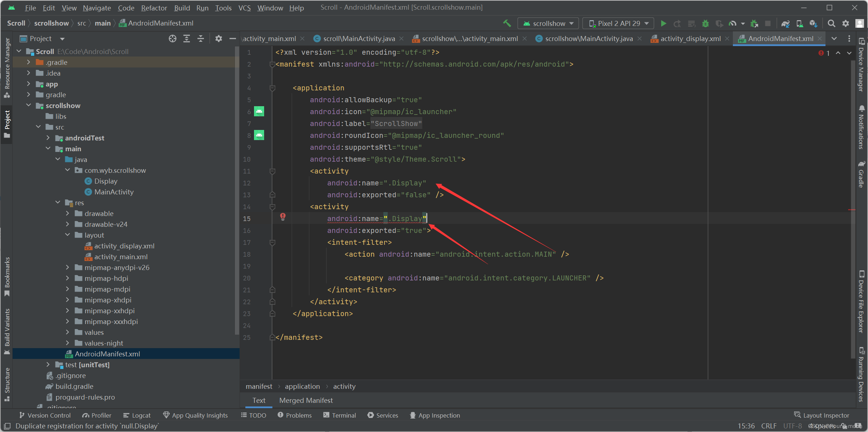868x432 pixels.
Task: Click Apply Changes and Restart Activity icon
Action: pos(677,23)
